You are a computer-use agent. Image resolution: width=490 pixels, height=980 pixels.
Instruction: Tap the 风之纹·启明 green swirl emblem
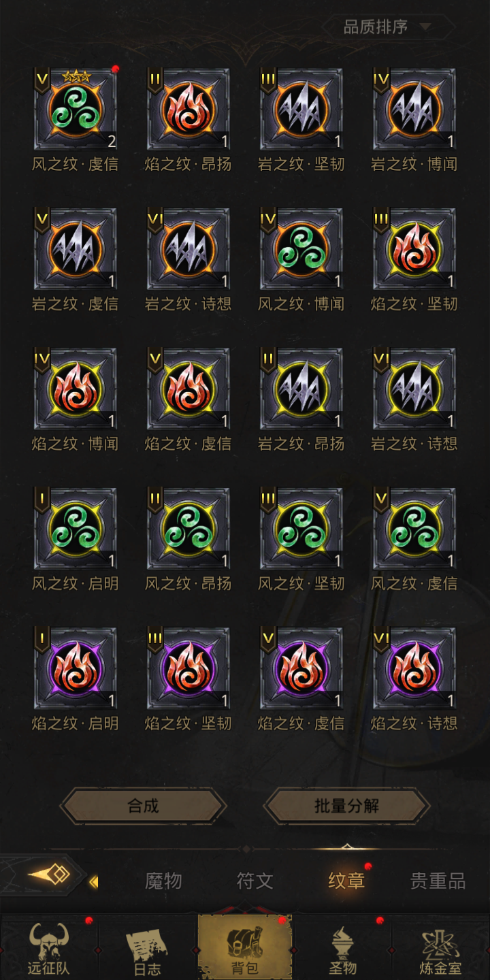coord(76,529)
